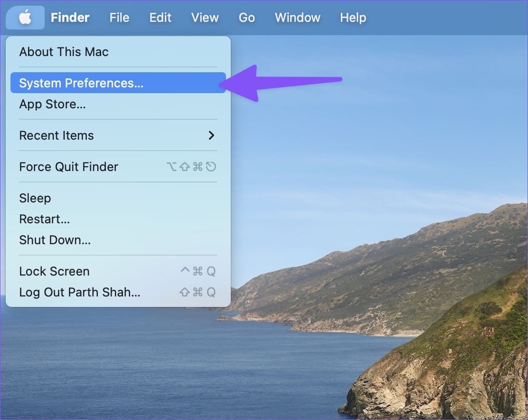Open the Go menu

[246, 18]
